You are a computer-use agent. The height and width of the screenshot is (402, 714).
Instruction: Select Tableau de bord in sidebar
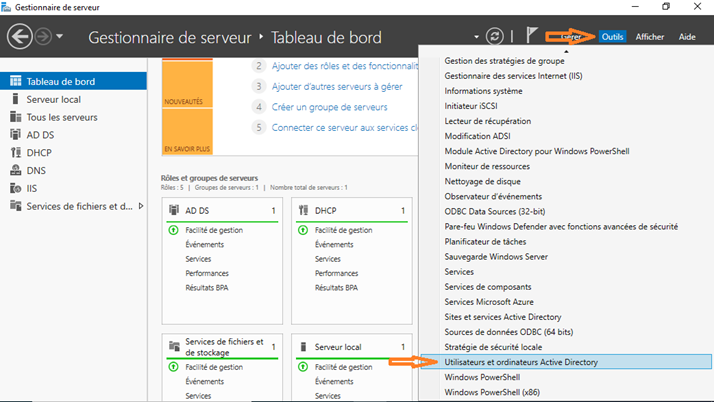73,81
